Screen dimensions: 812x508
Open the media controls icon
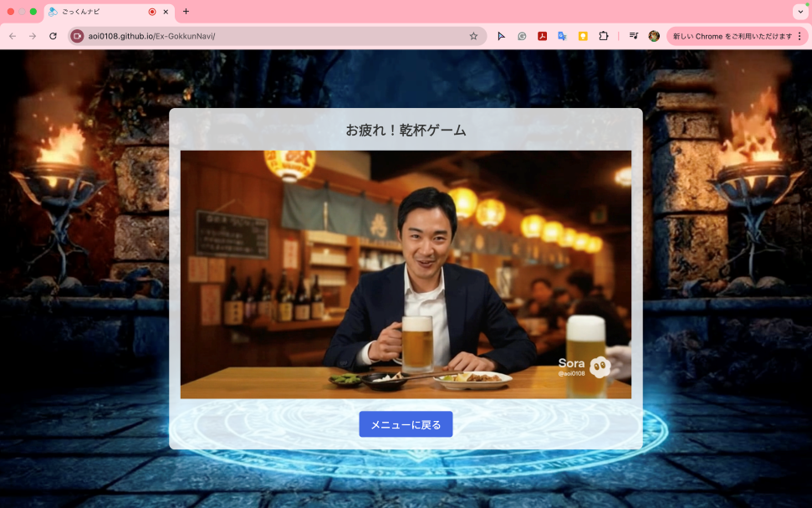click(x=634, y=36)
